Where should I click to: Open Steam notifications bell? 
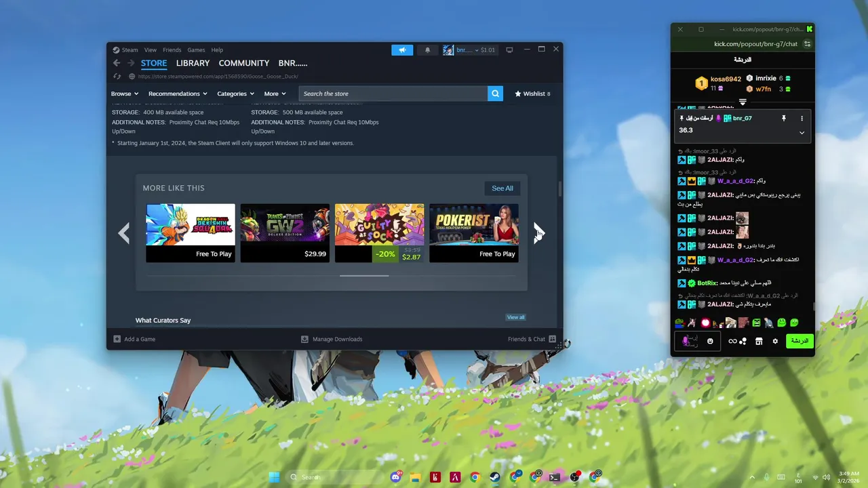pyautogui.click(x=427, y=49)
